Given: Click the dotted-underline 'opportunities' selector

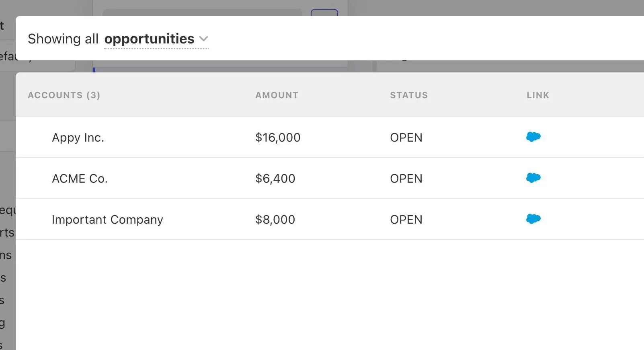Looking at the screenshot, I should pos(149,39).
